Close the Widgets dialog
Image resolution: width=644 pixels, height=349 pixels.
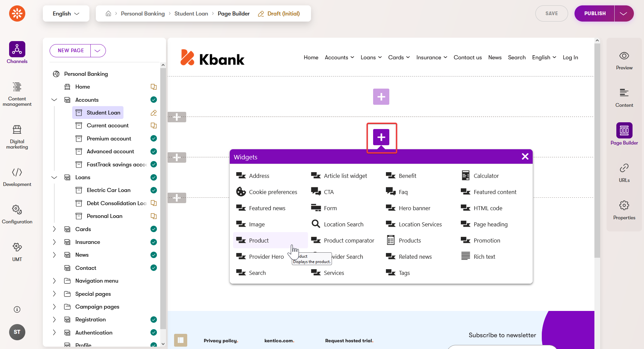525,157
